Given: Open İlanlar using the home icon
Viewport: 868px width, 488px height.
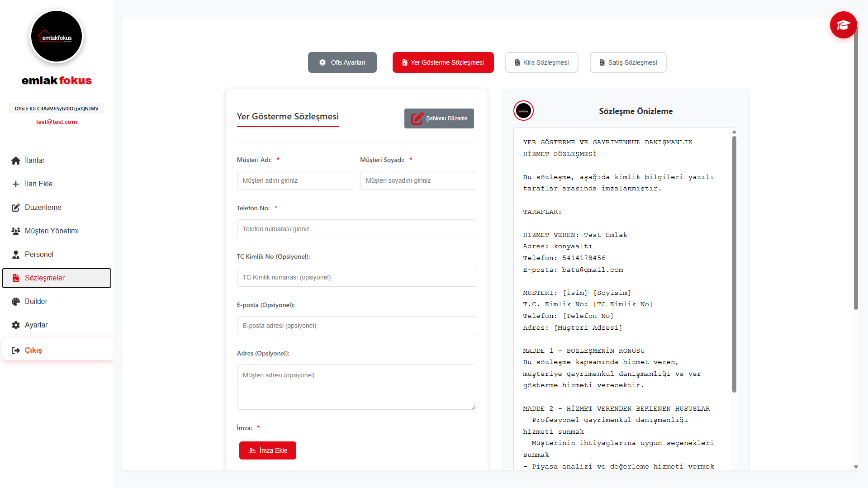Looking at the screenshot, I should pyautogui.click(x=15, y=160).
